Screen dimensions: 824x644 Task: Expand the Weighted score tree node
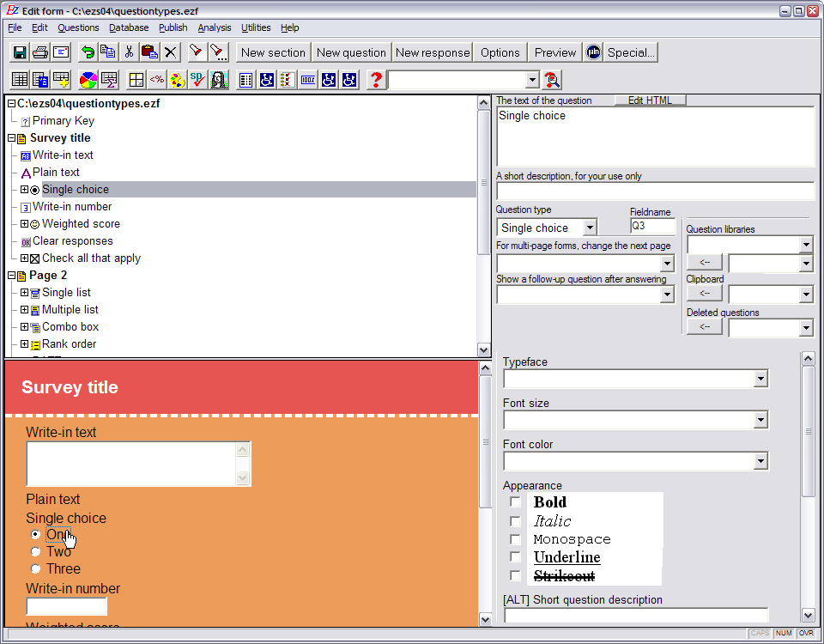[24, 223]
